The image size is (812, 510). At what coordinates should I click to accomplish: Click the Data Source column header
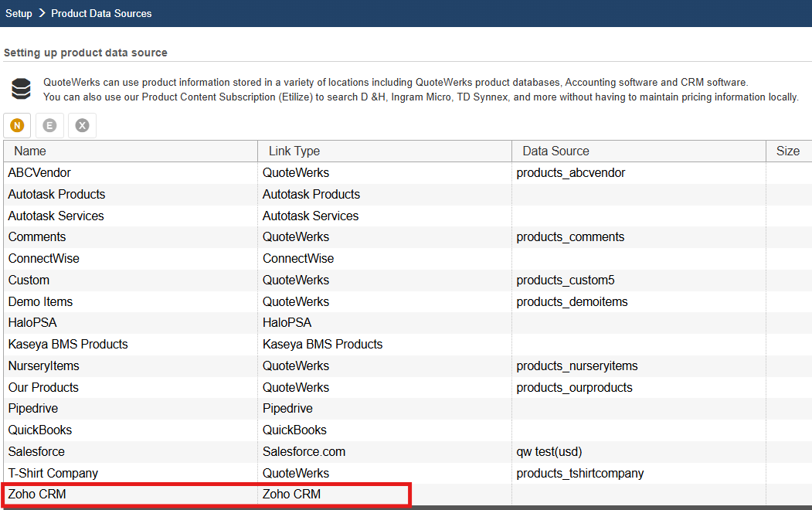[x=555, y=151]
